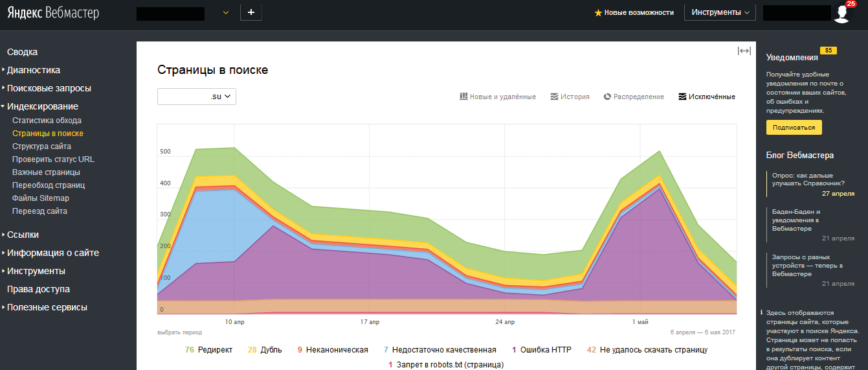Image resolution: width=868 pixels, height=370 pixels.
Task: Click the Подписаться button
Action: point(794,127)
